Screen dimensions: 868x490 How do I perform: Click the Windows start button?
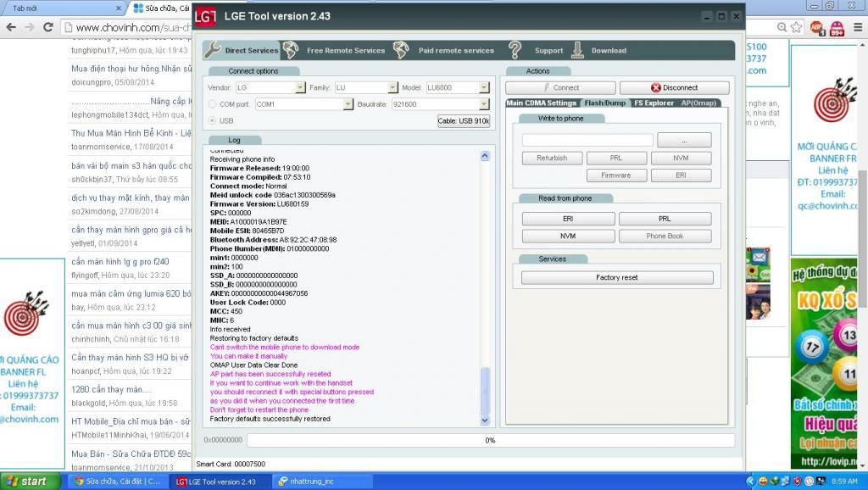coord(30,482)
